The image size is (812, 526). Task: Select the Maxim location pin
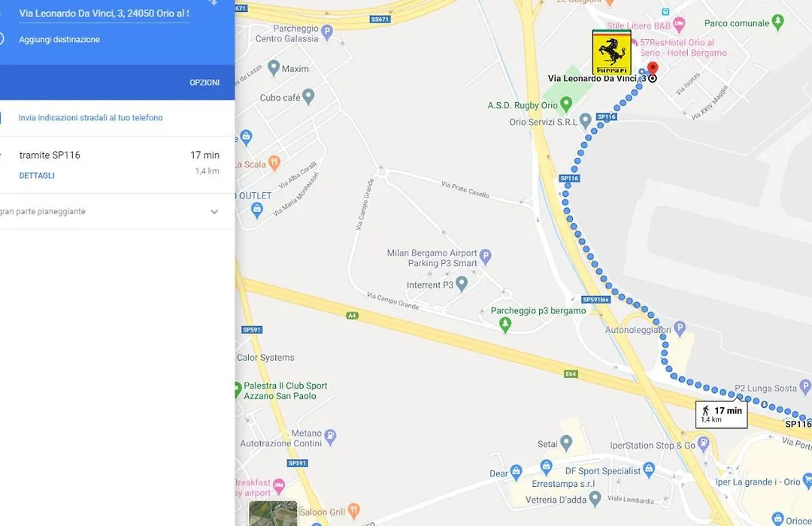(x=274, y=68)
